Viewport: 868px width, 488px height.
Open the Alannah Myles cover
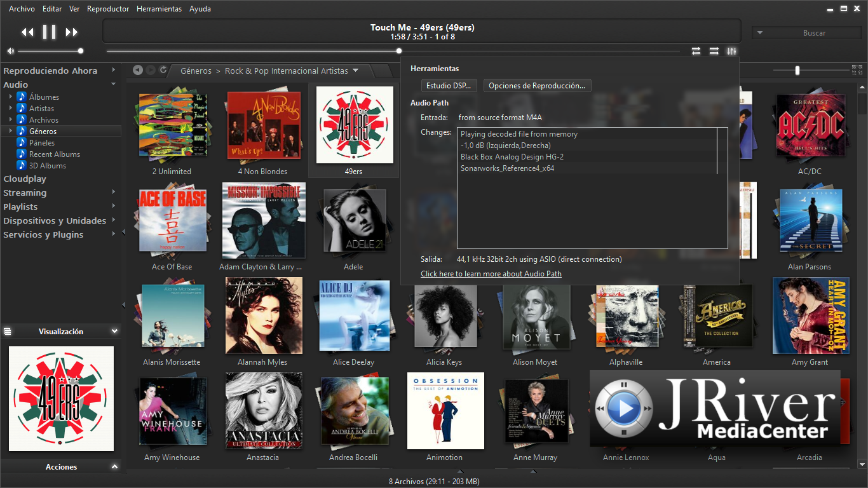(x=264, y=315)
